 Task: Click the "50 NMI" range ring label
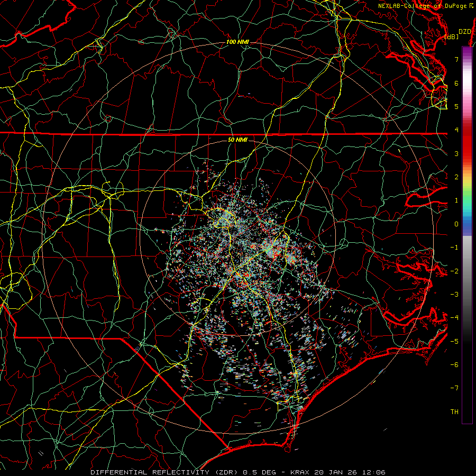coord(237,140)
